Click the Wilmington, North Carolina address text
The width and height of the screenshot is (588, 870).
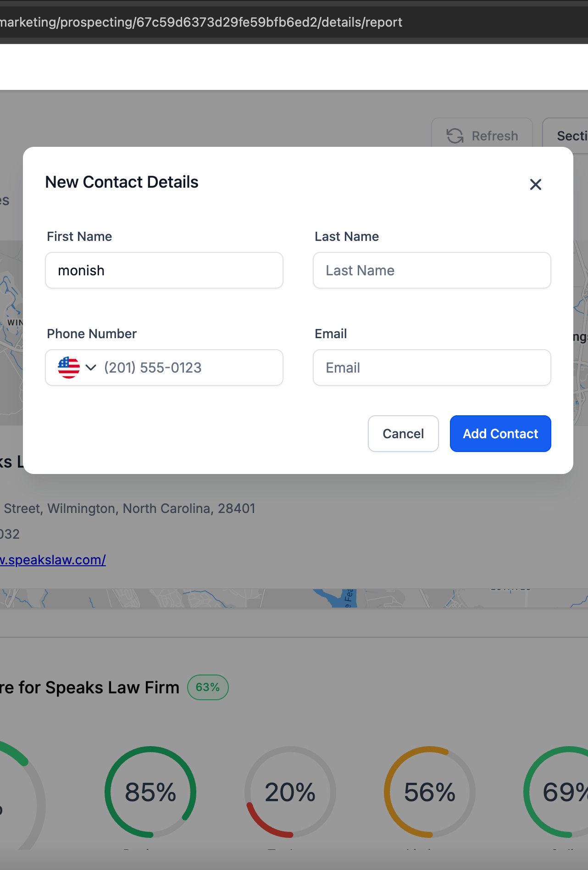129,508
